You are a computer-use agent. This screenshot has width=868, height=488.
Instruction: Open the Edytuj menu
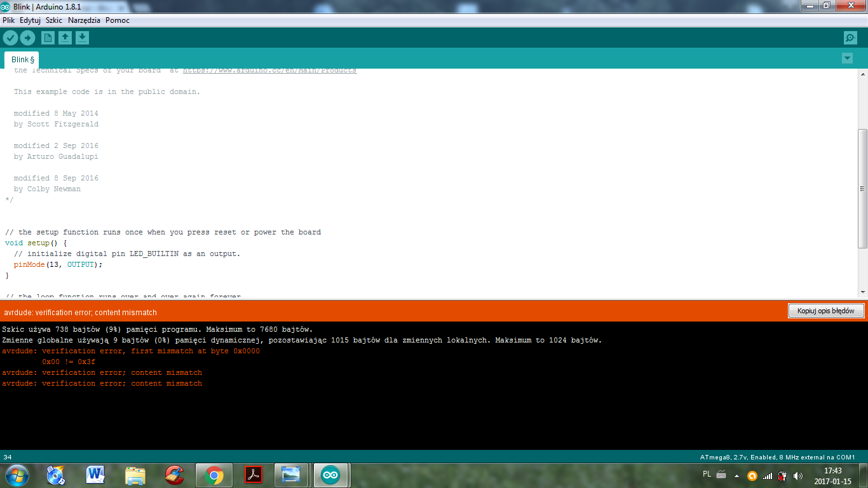coord(30,20)
